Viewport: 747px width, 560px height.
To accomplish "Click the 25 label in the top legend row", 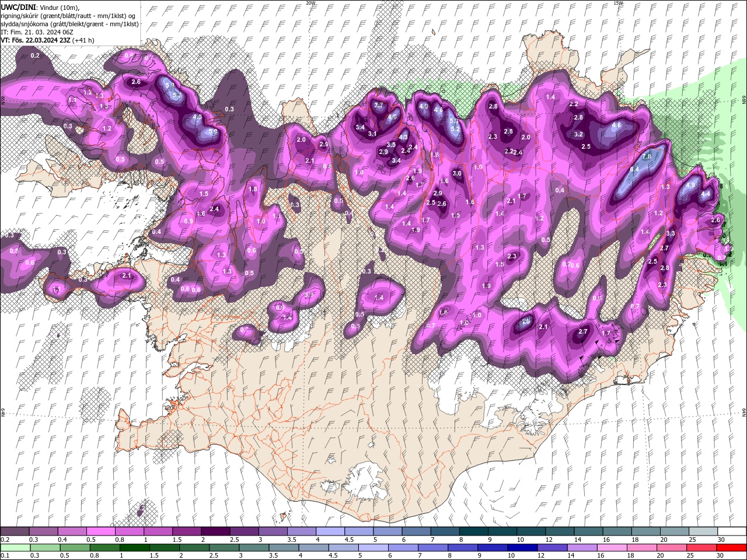I will point(692,540).
